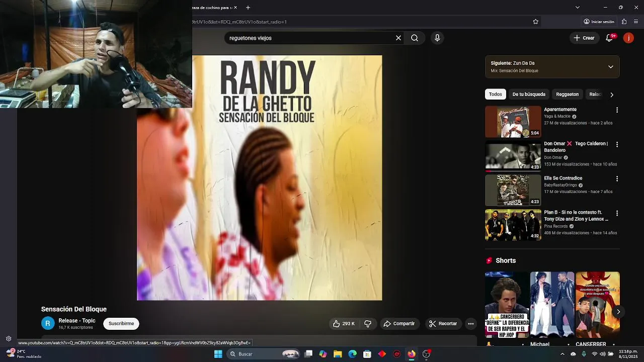
Task: Like the video (293 K)
Action: click(x=344, y=324)
